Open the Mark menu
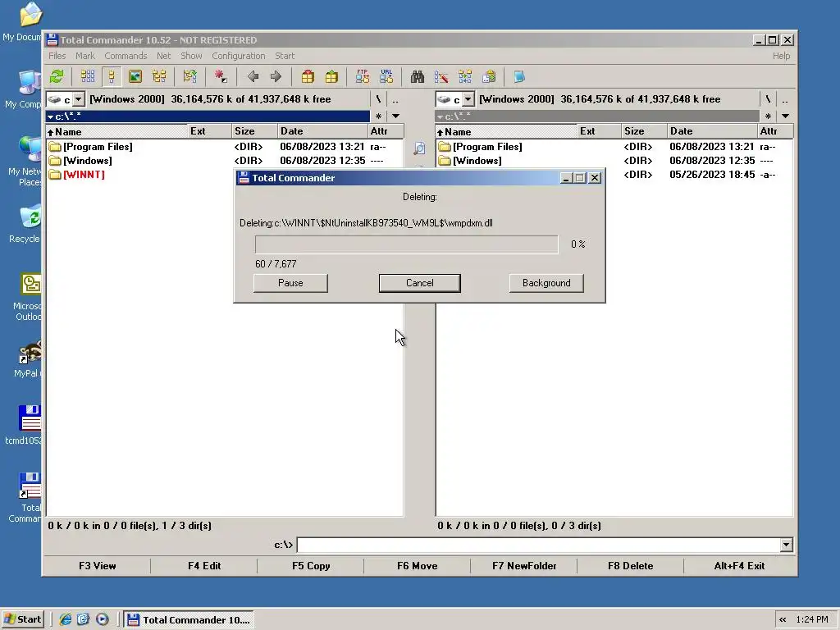 tap(85, 56)
